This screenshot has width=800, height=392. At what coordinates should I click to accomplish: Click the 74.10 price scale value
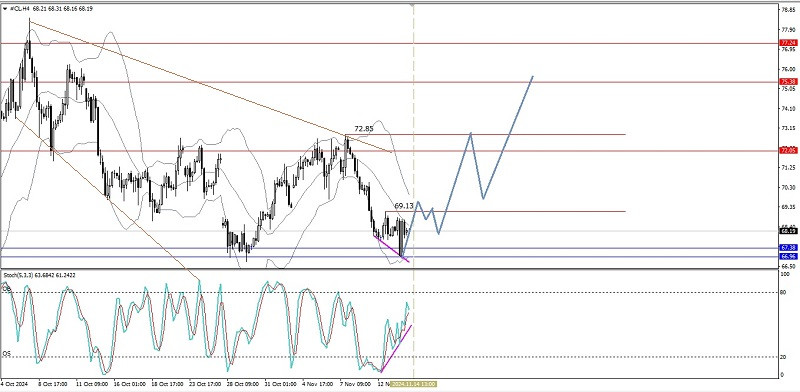click(788, 108)
